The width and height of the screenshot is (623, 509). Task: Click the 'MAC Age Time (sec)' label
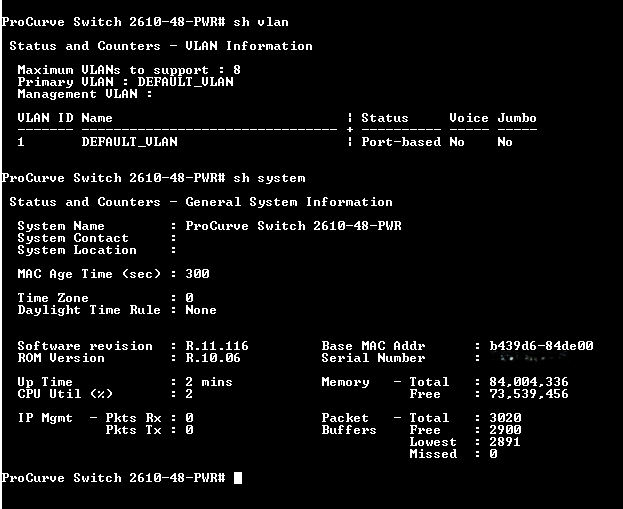[89, 274]
